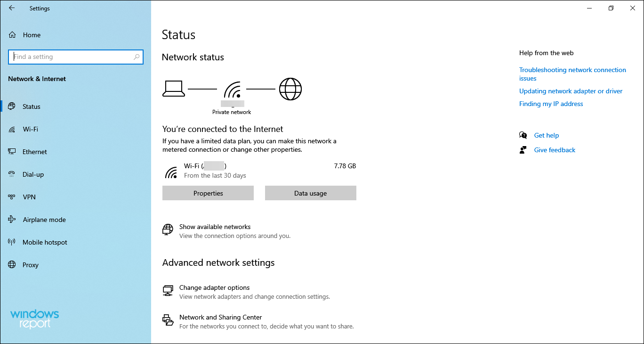Click the VPN icon in the sidebar
This screenshot has width=644, height=344.
pos(12,197)
